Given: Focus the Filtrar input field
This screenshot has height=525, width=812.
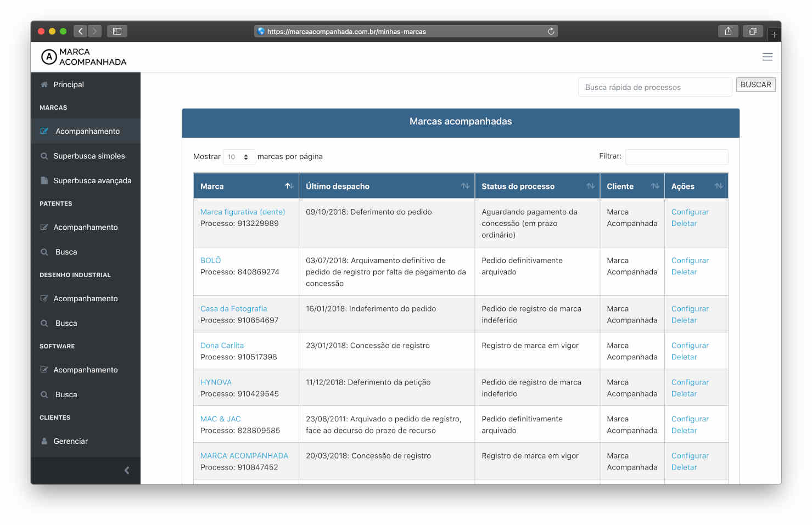Looking at the screenshot, I should 676,157.
